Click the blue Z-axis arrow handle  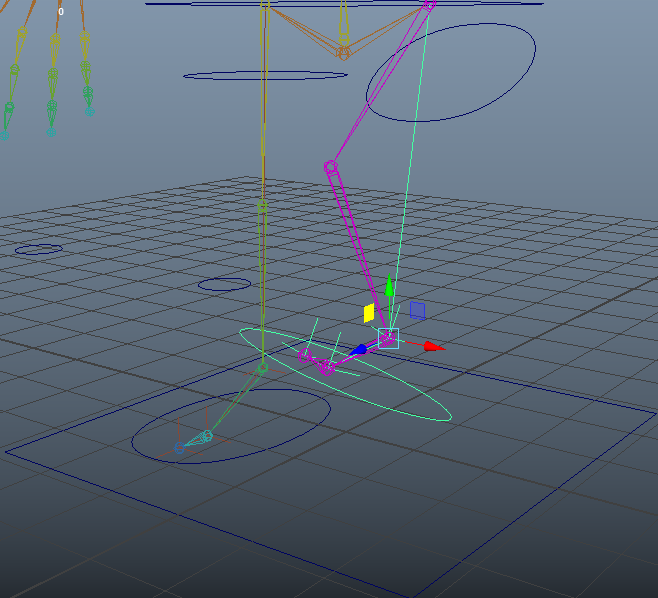tap(359, 350)
